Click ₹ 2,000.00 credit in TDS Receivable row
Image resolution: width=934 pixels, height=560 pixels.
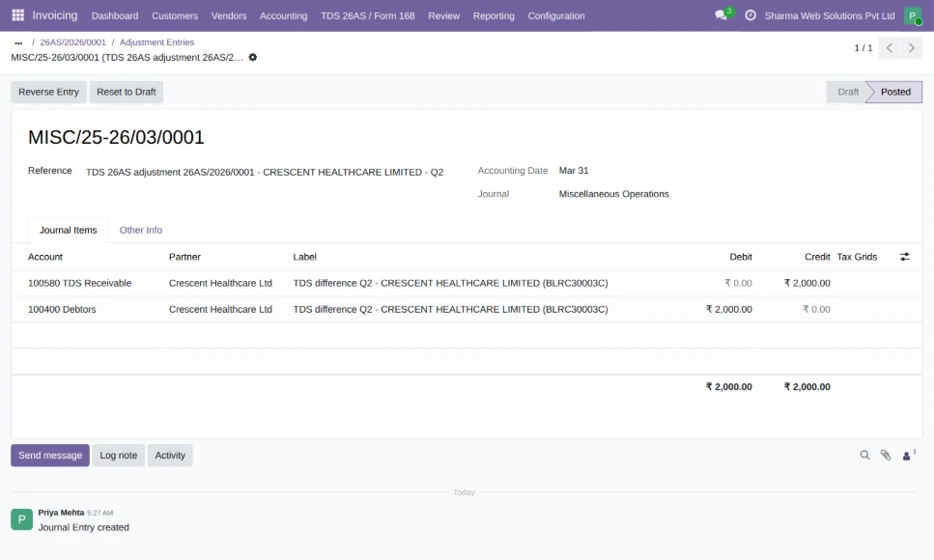807,283
